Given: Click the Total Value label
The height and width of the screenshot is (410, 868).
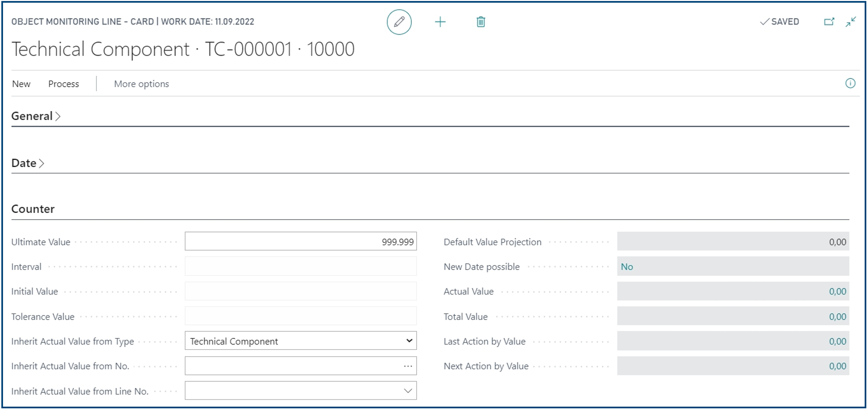Looking at the screenshot, I should (x=466, y=317).
